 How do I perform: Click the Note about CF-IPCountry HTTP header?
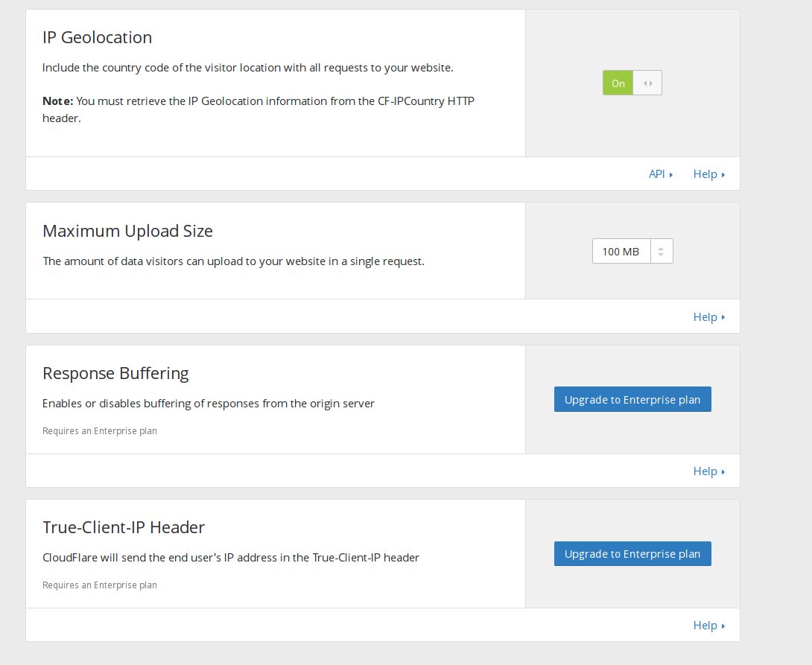click(x=258, y=109)
